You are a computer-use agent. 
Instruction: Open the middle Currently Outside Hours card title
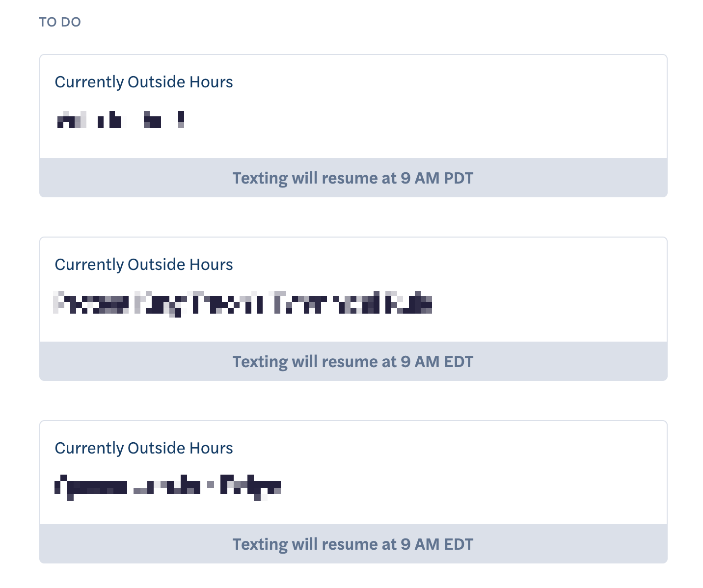click(144, 265)
